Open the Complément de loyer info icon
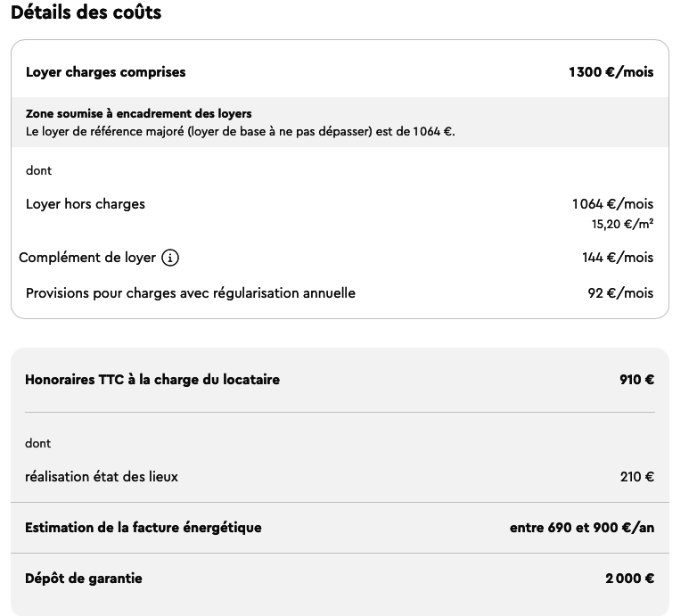The width and height of the screenshot is (697, 616). pos(170,258)
